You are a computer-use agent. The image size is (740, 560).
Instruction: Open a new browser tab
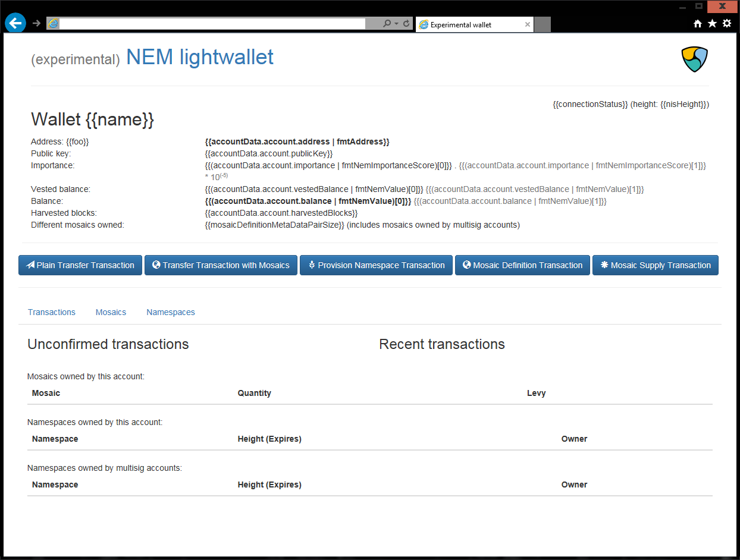click(543, 24)
